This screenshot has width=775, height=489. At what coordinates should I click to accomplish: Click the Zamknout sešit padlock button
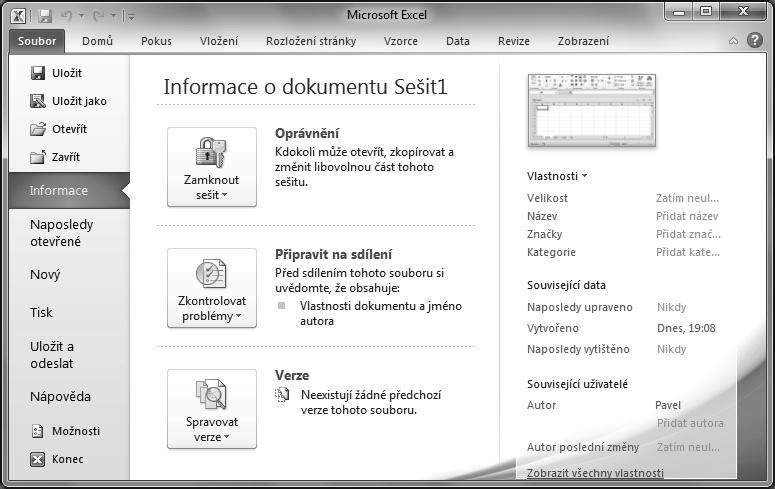(x=212, y=167)
